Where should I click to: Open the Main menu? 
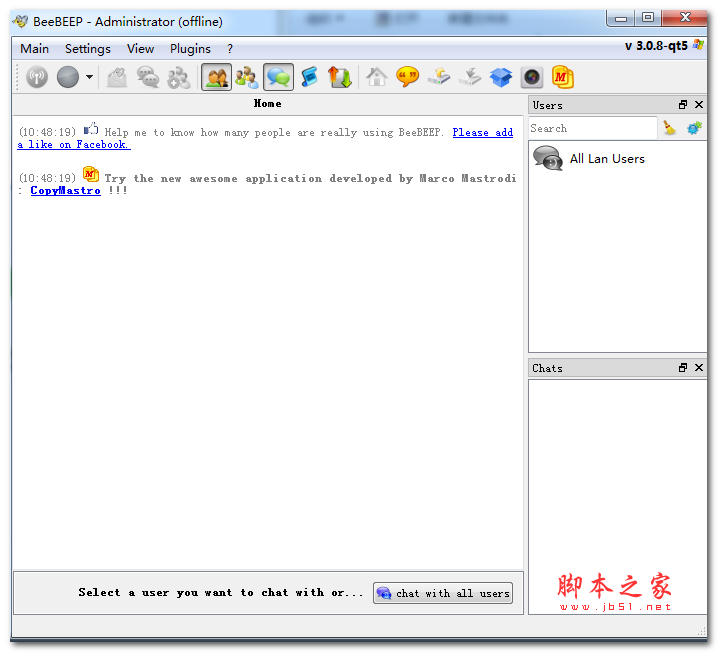[x=34, y=49]
